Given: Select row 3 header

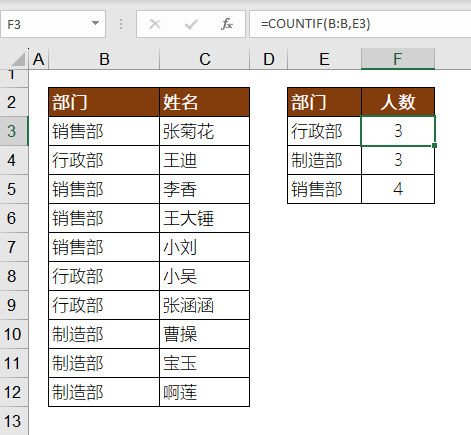Looking at the screenshot, I should click(14, 131).
